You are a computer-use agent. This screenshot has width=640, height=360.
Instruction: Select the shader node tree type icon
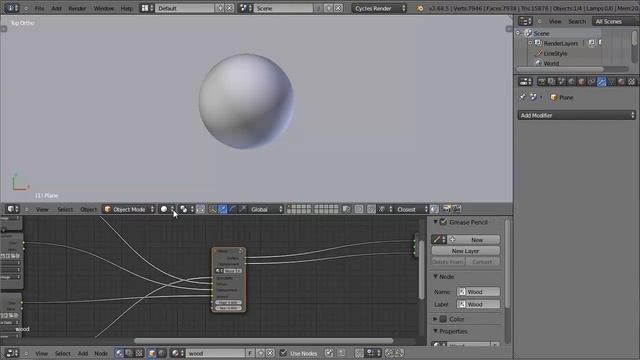(x=119, y=353)
